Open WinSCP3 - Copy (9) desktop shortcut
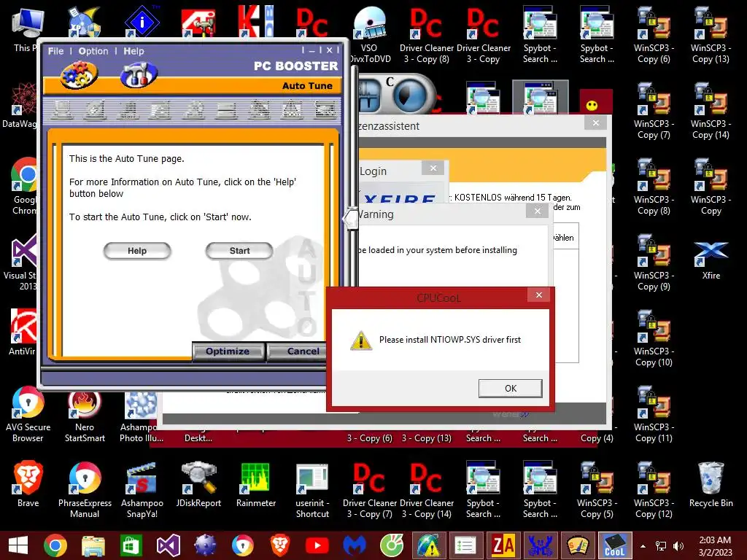 [x=654, y=262]
